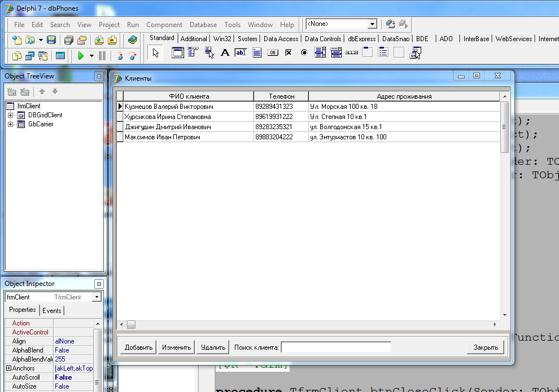Click the Поиск клиента search field
559x392 pixels.
pyautogui.click(x=336, y=347)
